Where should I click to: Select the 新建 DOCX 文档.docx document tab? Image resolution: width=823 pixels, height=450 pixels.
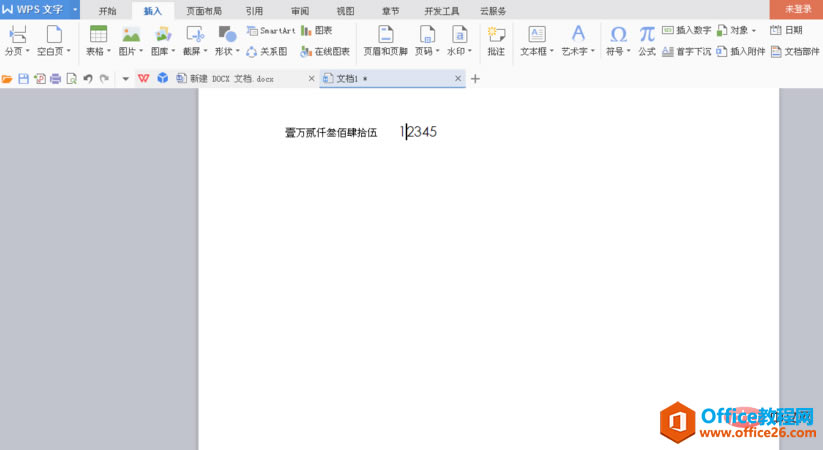[232, 79]
